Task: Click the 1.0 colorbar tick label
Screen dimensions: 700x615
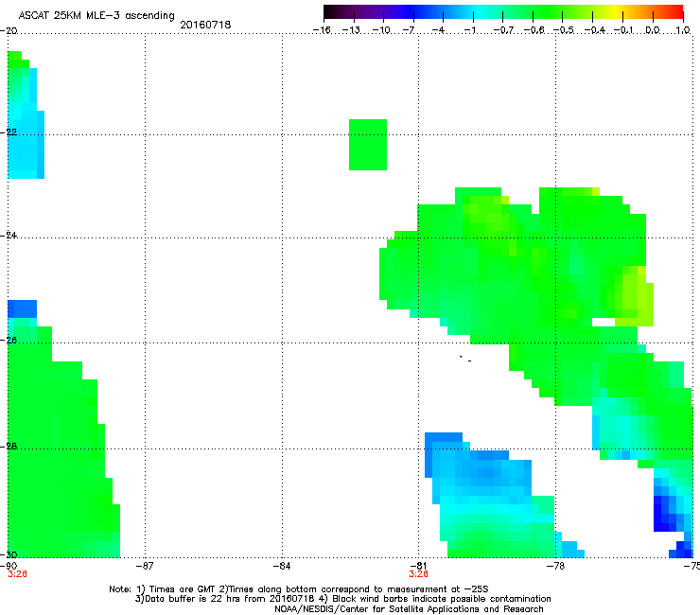Action: pyautogui.click(x=683, y=30)
